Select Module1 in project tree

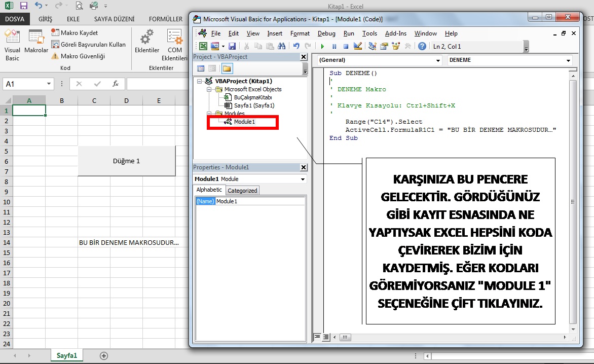(244, 122)
